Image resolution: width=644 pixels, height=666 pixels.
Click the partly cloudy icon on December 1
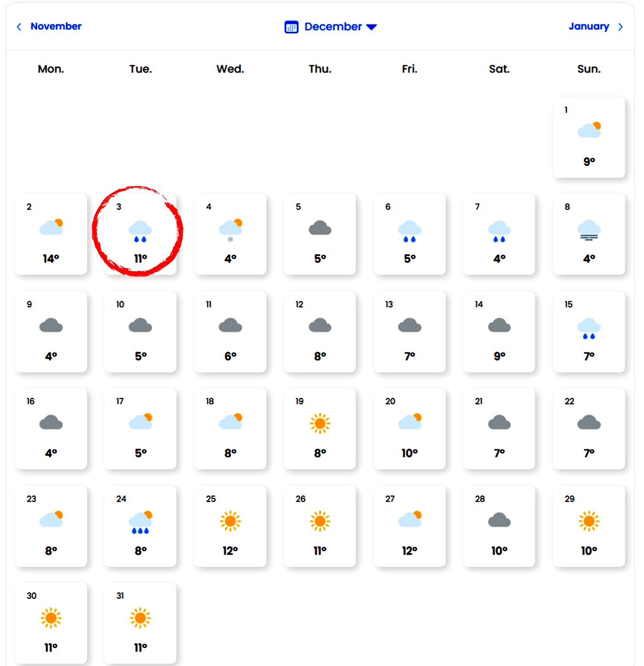tap(589, 130)
